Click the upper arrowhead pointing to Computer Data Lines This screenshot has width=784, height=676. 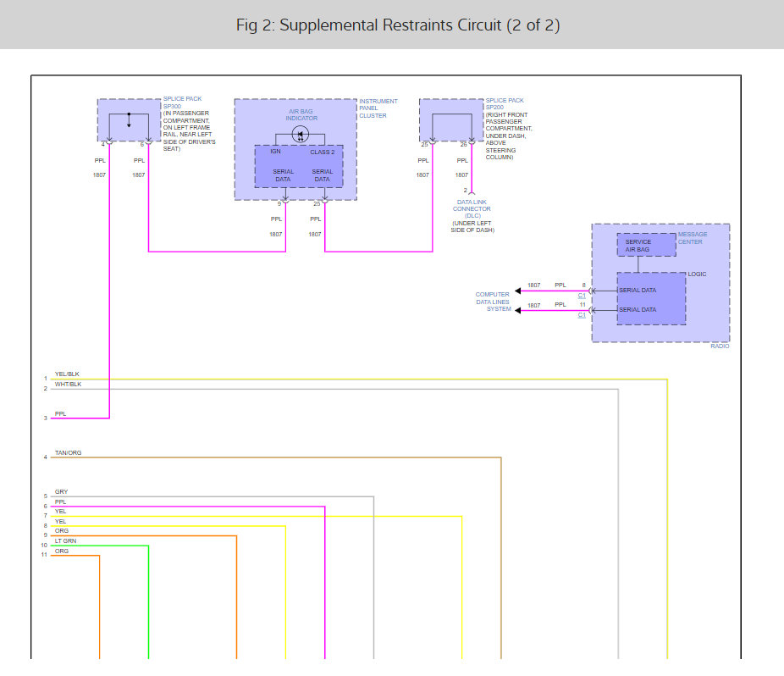[518, 291]
